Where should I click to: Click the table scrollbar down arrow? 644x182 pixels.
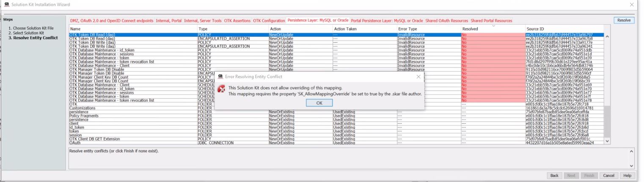pos(606,141)
